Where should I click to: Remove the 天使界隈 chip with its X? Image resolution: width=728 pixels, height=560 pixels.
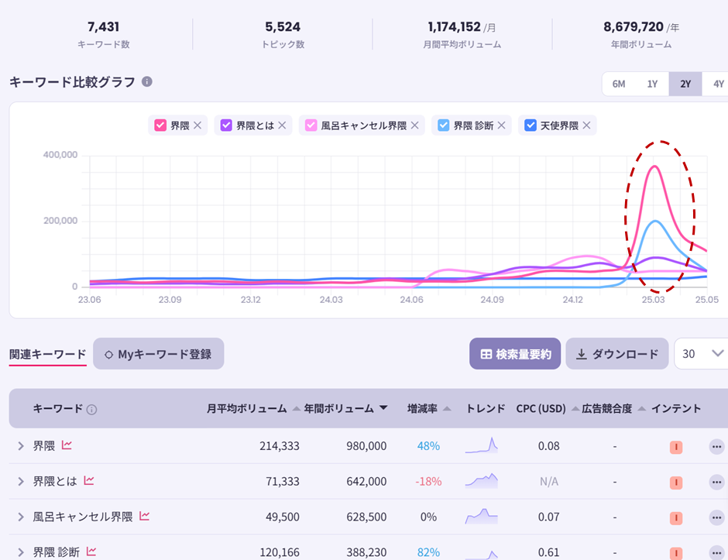(x=586, y=125)
